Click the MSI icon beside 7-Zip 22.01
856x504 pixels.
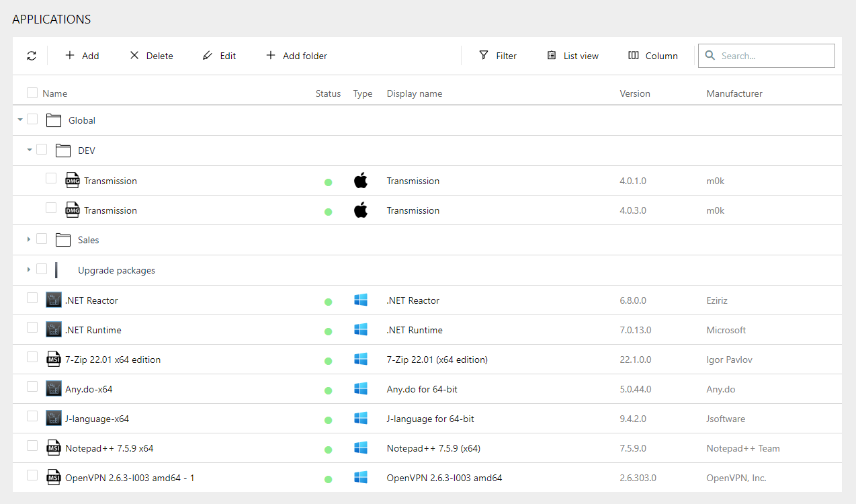click(x=54, y=360)
